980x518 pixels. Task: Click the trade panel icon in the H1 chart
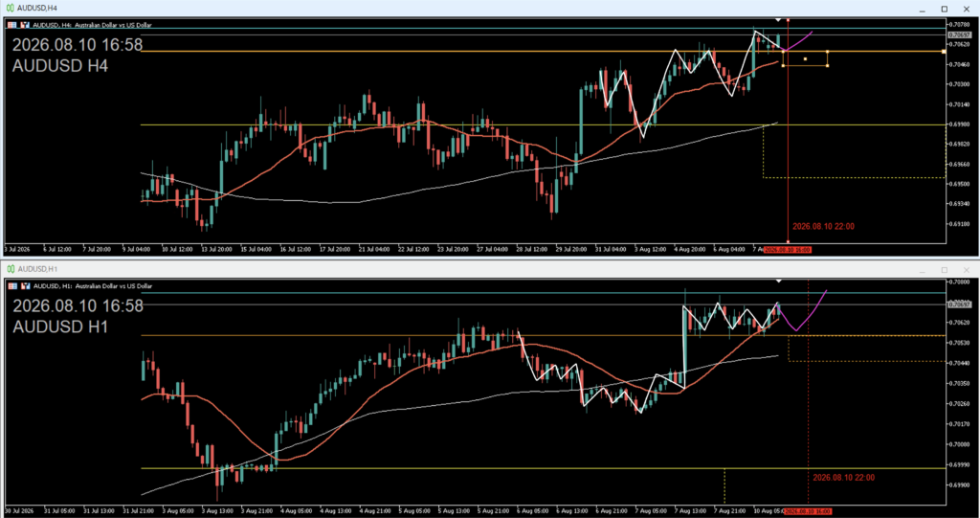(25, 286)
